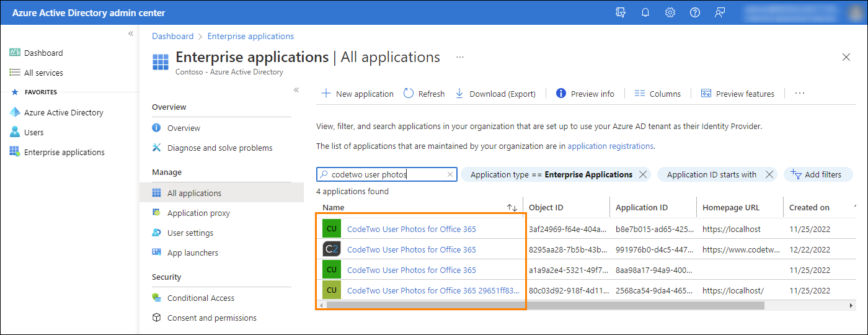Screen dimensions: 868x335
Task: Close the Enterprise applications blade
Action: click(x=846, y=57)
